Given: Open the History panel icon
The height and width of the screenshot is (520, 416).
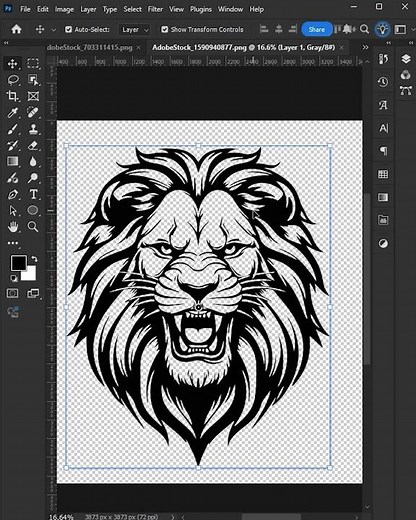Looking at the screenshot, I should click(383, 82).
